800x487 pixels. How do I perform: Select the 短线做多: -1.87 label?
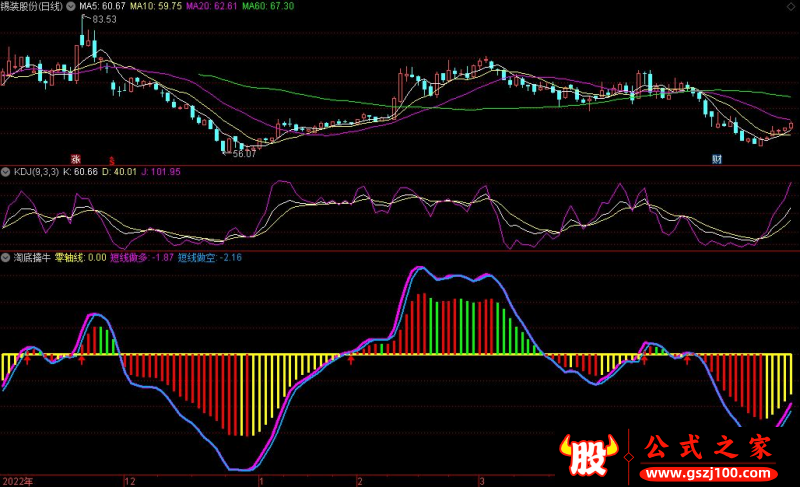pos(142,258)
